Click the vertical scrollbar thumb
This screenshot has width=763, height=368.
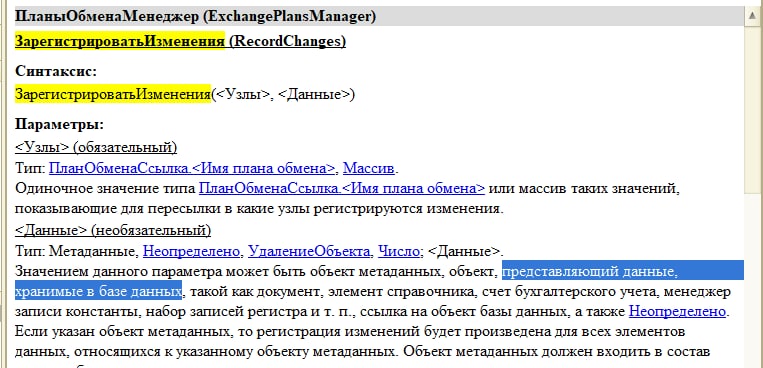click(753, 109)
